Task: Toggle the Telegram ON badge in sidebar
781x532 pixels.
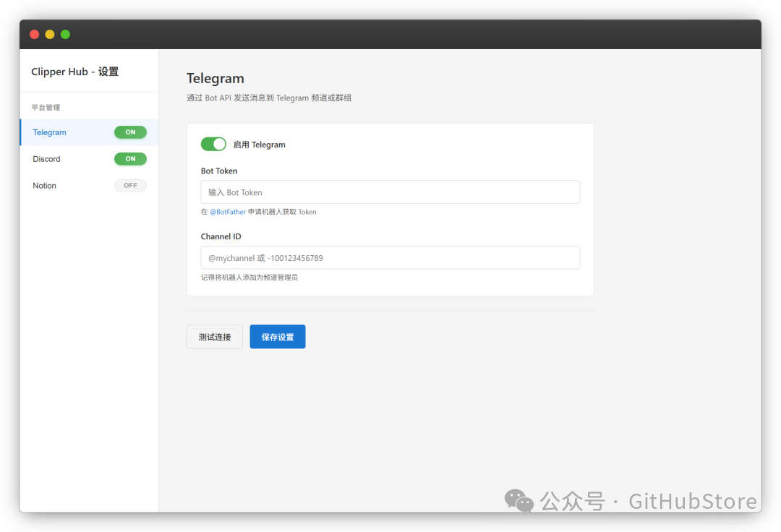Action: click(x=130, y=132)
